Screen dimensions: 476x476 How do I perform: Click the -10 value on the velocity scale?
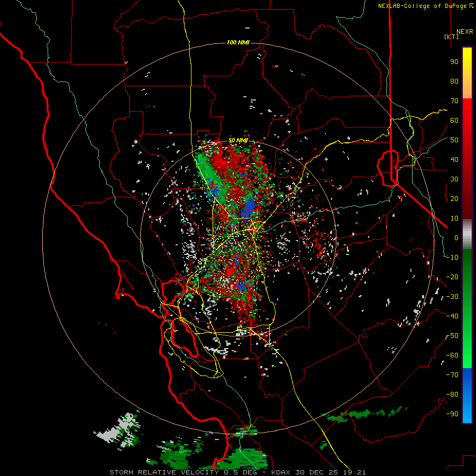pyautogui.click(x=452, y=258)
